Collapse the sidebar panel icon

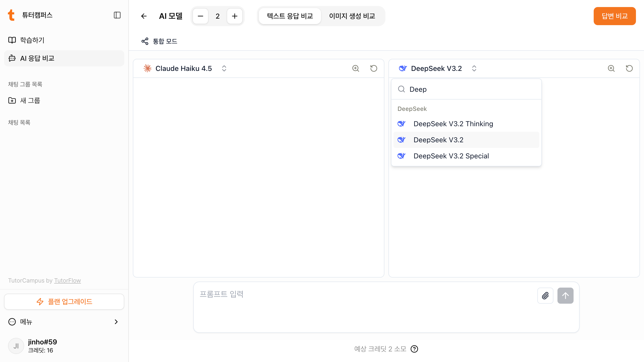pyautogui.click(x=117, y=15)
